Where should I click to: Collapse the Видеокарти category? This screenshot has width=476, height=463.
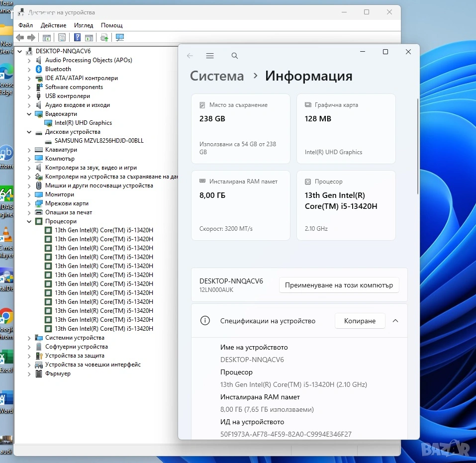(x=29, y=114)
